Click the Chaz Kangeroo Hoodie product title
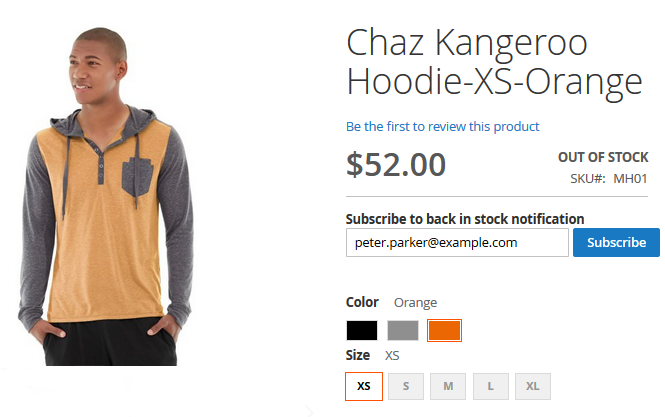Screen dimensions: 665x417 [494, 62]
